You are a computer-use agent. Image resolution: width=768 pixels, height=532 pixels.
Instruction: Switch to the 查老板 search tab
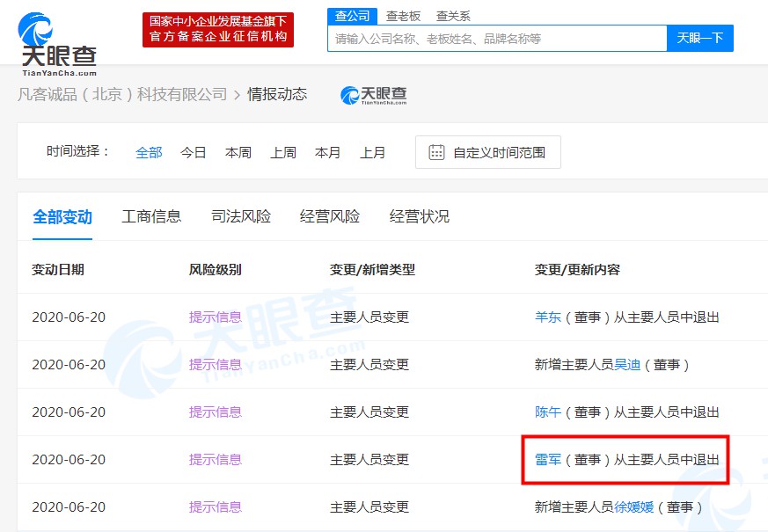[x=403, y=16]
